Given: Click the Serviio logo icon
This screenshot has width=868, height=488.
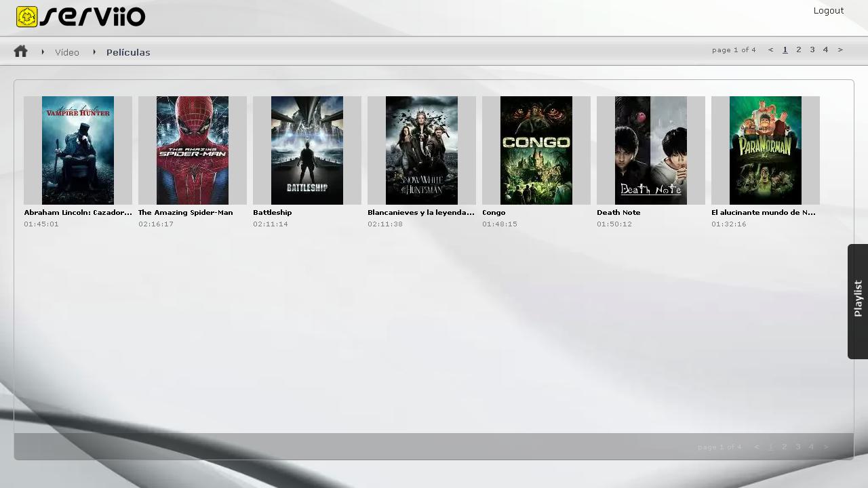Looking at the screenshot, I should pyautogui.click(x=27, y=17).
